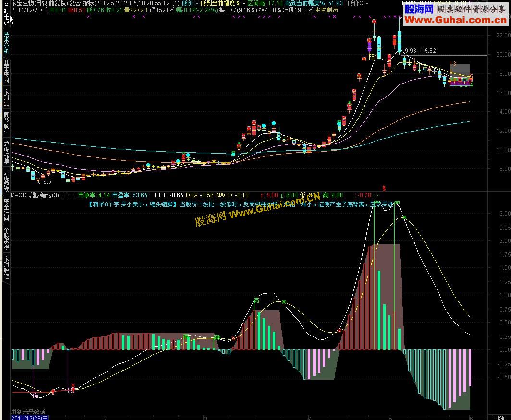Click the highlighted date 2011/12/28/三 on time axis
The height and width of the screenshot is (420, 511).
point(29,418)
